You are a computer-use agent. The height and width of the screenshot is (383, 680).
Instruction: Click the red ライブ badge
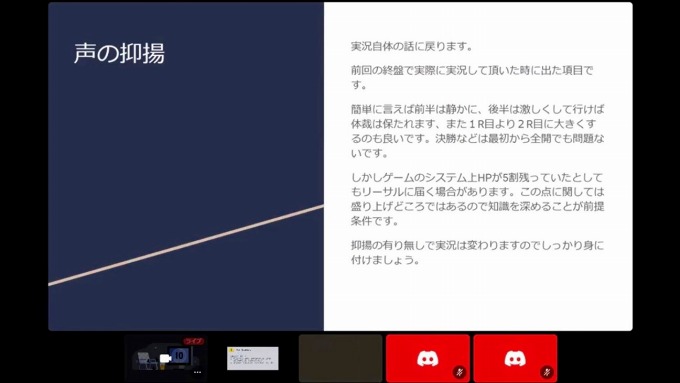193,341
